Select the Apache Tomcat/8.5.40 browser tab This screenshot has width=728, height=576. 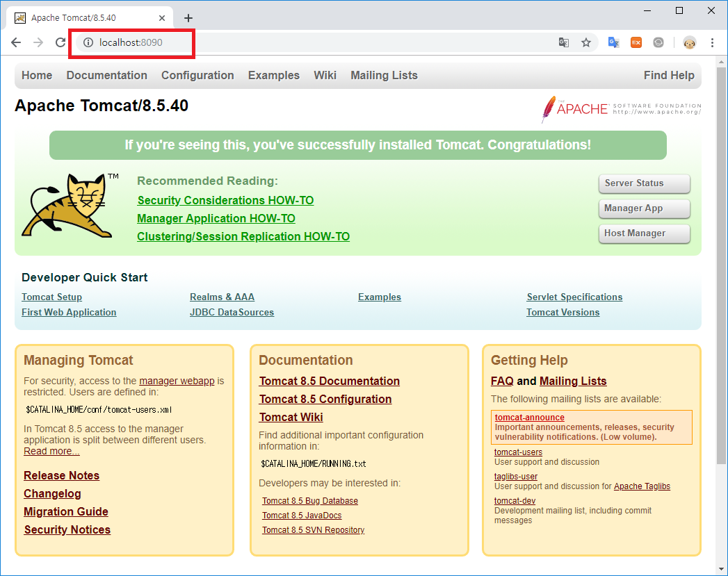tap(90, 18)
